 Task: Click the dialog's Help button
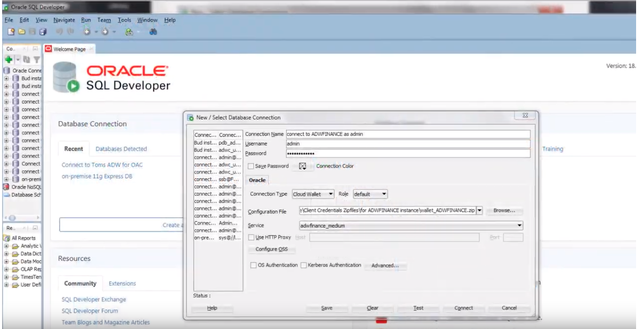coord(212,308)
